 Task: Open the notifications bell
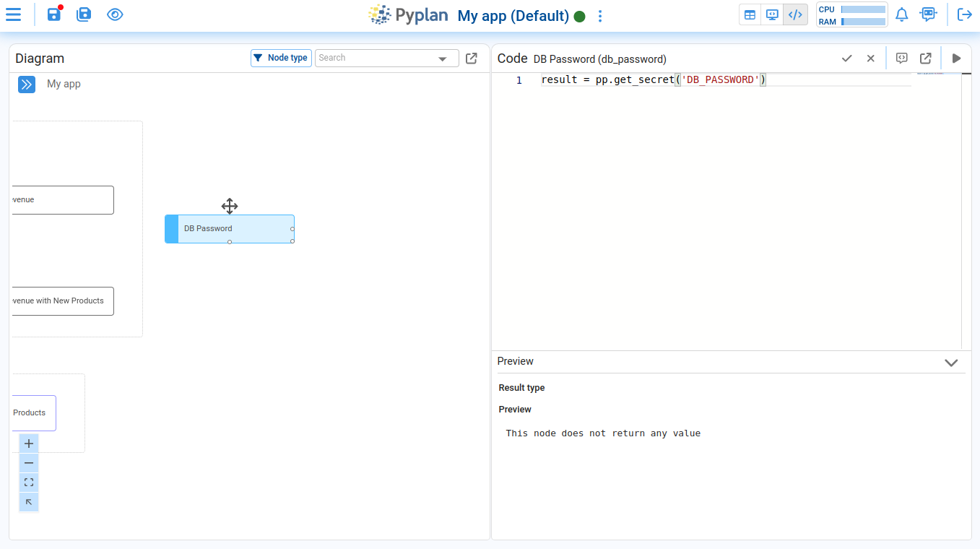[901, 14]
